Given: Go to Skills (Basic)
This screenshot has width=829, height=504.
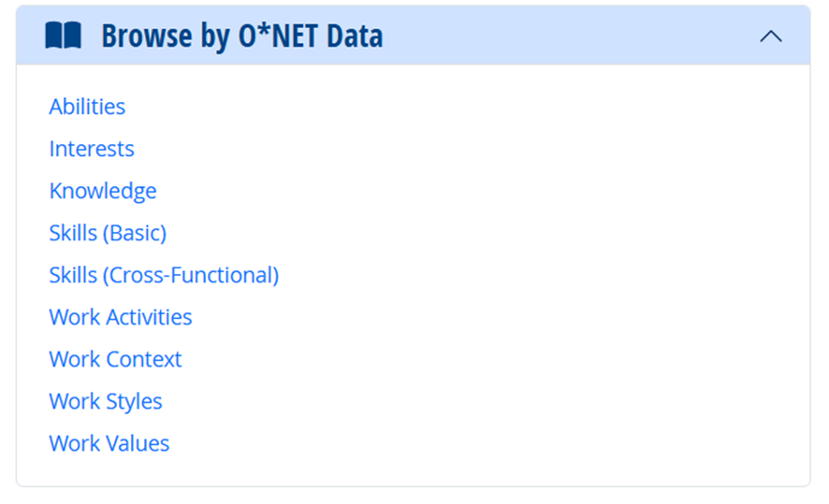Looking at the screenshot, I should [108, 233].
